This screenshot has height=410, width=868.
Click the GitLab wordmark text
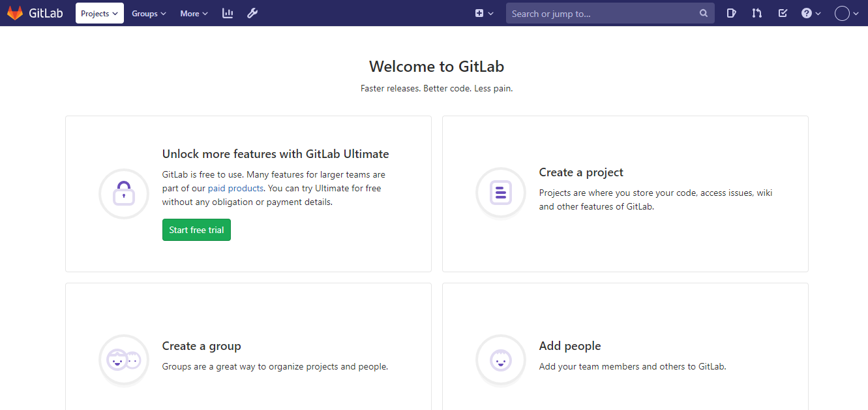pos(46,13)
